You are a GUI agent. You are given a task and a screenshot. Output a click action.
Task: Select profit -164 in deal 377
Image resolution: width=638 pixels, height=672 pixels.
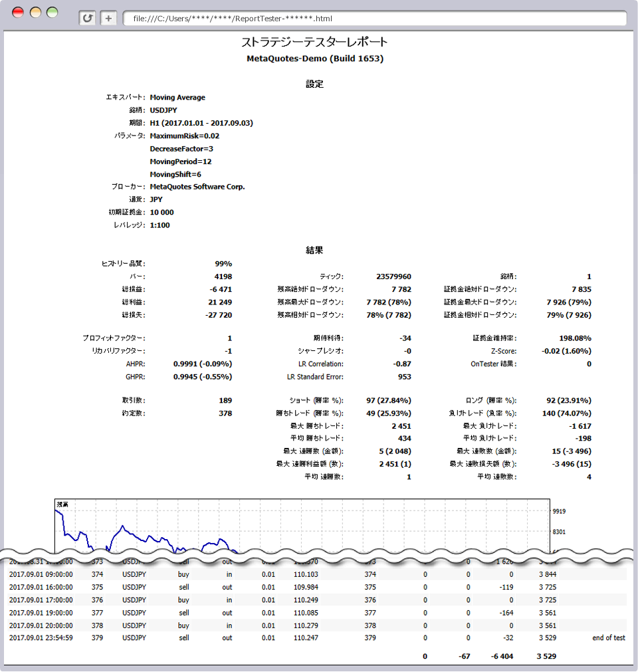[x=506, y=613]
